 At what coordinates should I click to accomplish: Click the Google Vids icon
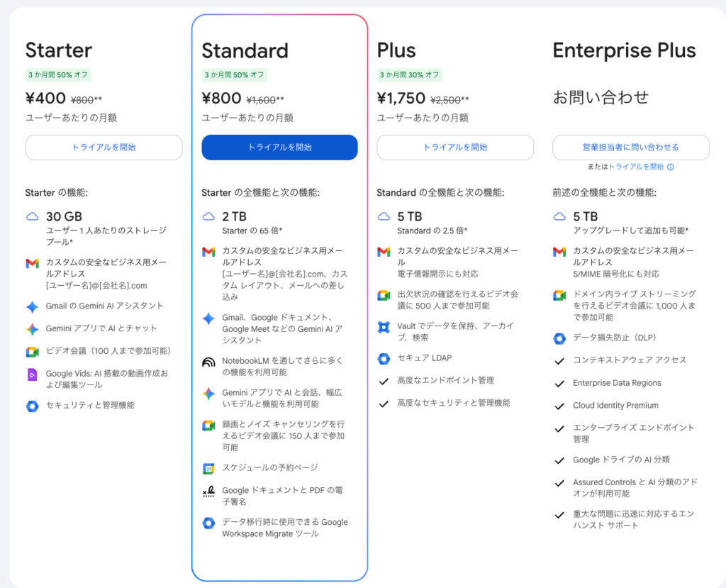tap(32, 375)
